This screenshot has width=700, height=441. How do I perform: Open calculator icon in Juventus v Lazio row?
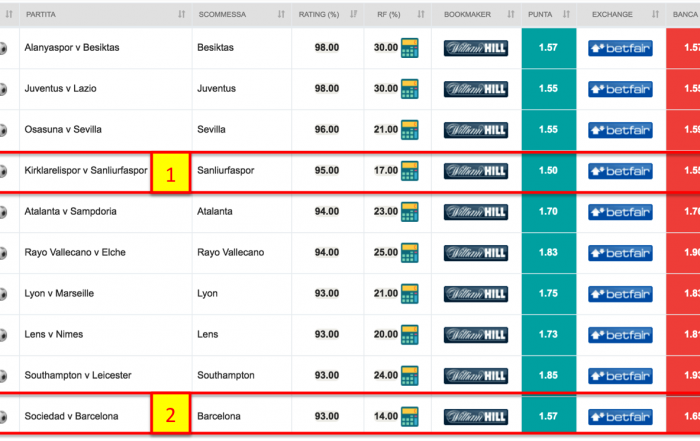click(409, 89)
